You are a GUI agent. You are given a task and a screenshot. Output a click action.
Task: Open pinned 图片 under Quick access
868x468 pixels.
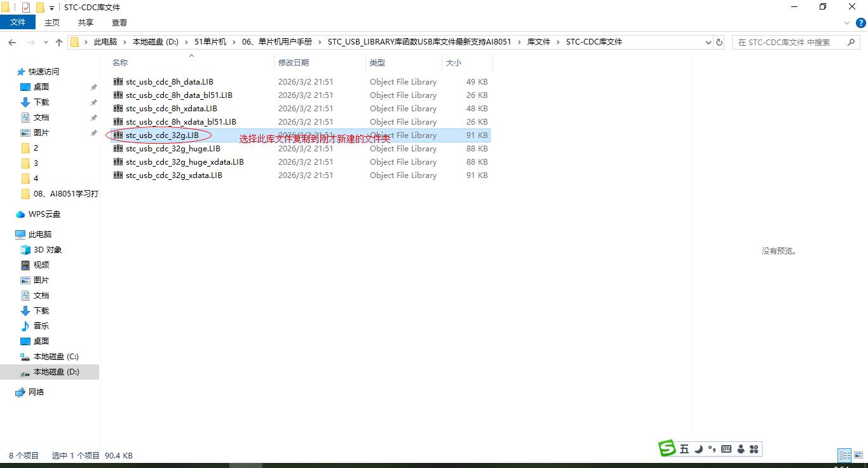coord(41,133)
